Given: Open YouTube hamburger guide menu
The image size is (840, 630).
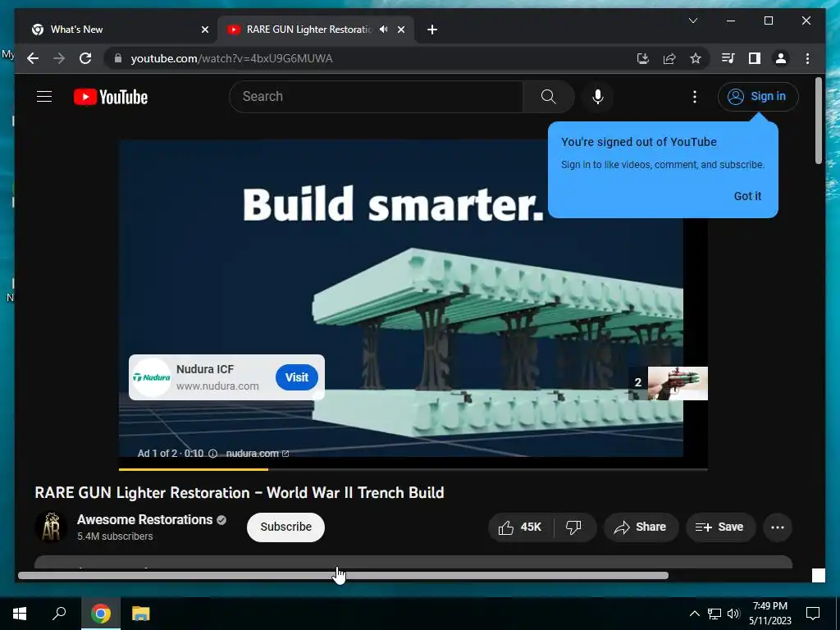Looking at the screenshot, I should (44, 97).
